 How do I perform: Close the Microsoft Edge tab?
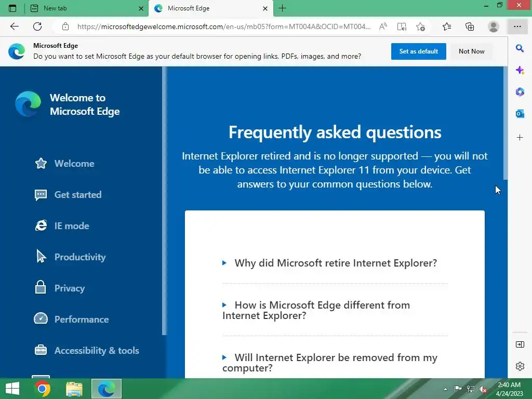265,8
